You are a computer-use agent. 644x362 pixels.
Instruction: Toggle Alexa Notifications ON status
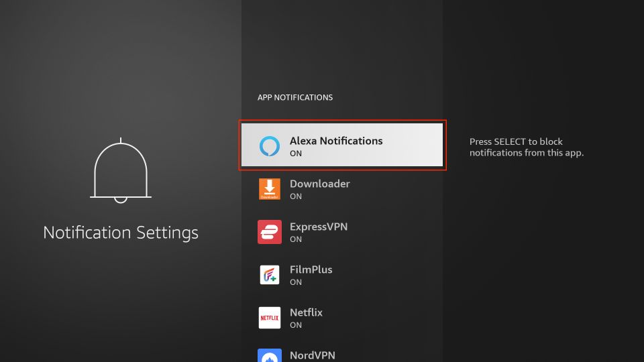click(296, 154)
